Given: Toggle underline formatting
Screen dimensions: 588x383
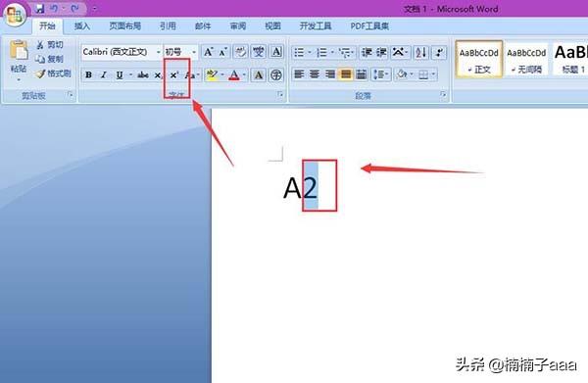Looking at the screenshot, I should pyautogui.click(x=120, y=75).
